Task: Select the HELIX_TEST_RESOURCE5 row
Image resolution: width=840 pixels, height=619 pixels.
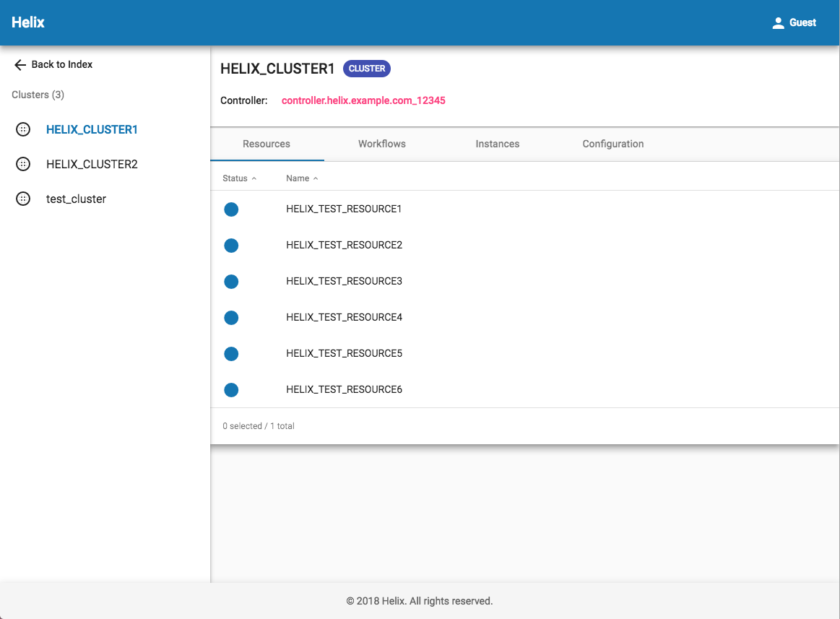Action: click(x=344, y=354)
